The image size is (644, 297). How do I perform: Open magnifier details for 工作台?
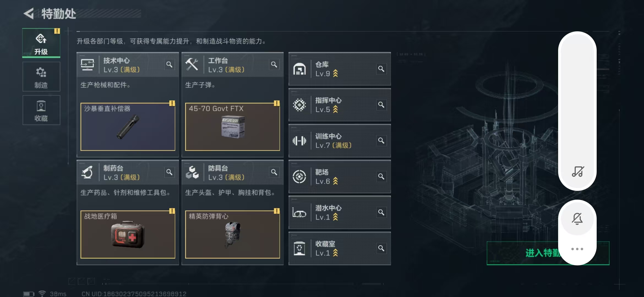(x=274, y=65)
